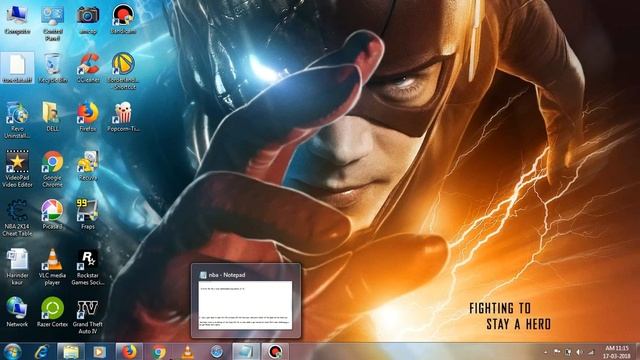Open the NBA 2K14 Cheat Table icon
Viewport: 640px width, 360px height.
click(17, 218)
